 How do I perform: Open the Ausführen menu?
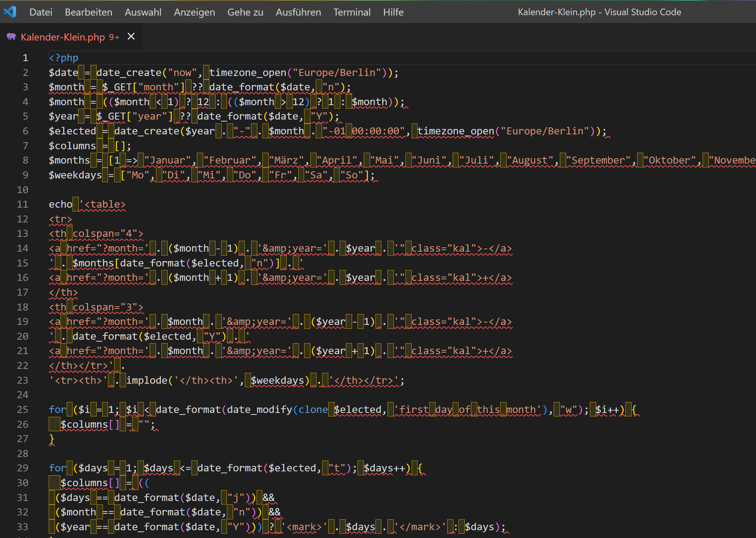point(298,12)
